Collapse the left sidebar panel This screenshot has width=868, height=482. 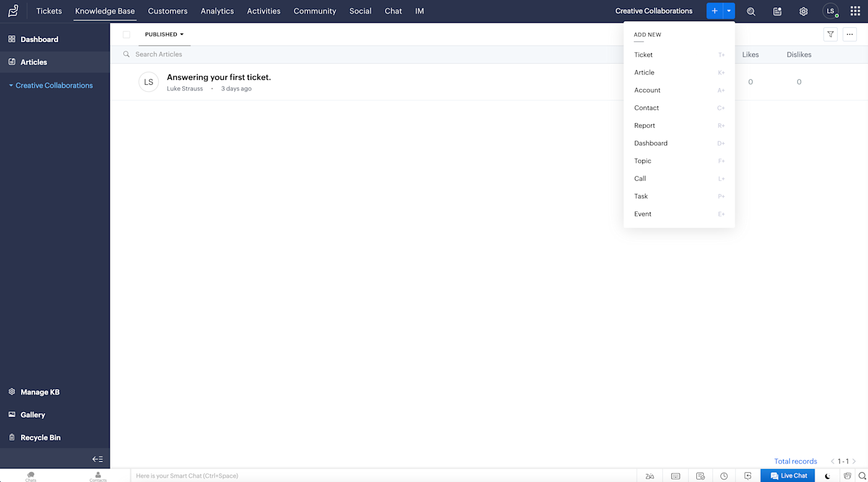97,459
